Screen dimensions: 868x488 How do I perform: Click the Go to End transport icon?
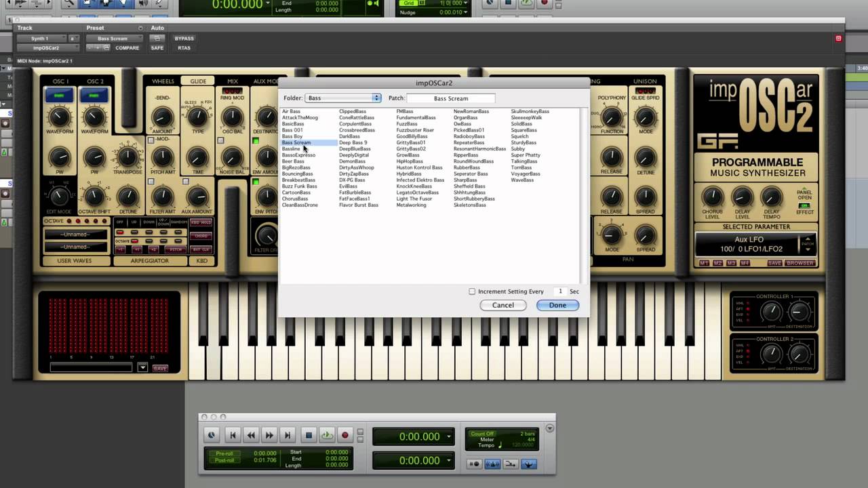(x=288, y=435)
